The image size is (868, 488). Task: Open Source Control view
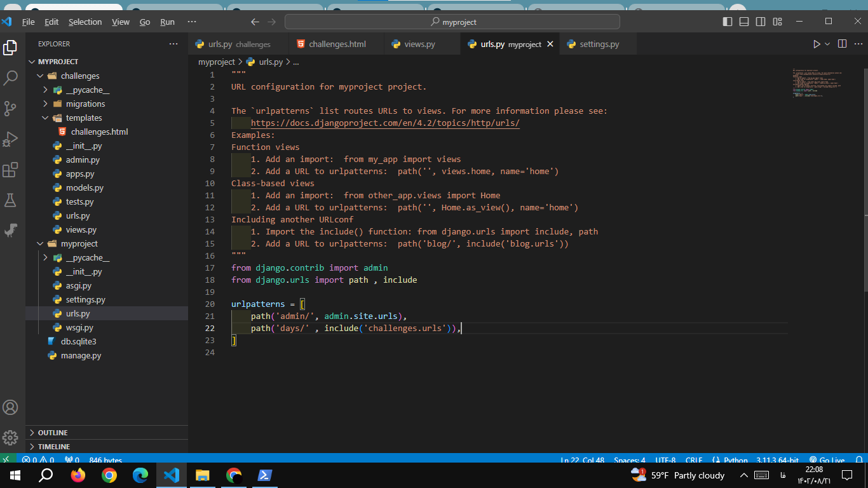pyautogui.click(x=11, y=108)
